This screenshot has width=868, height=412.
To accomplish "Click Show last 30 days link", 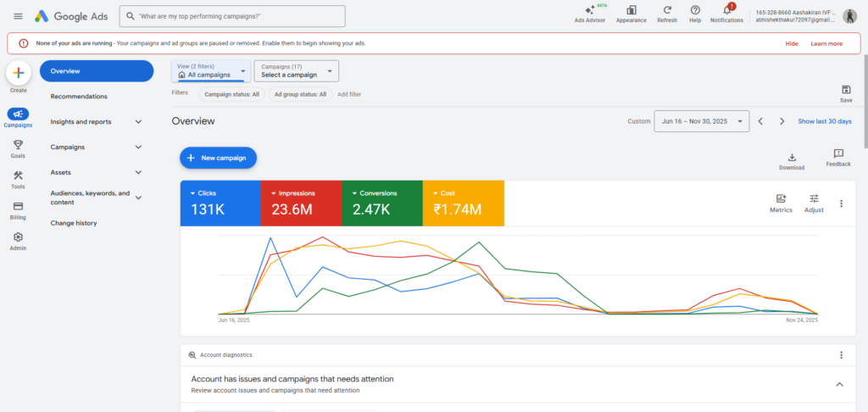I will [x=824, y=121].
